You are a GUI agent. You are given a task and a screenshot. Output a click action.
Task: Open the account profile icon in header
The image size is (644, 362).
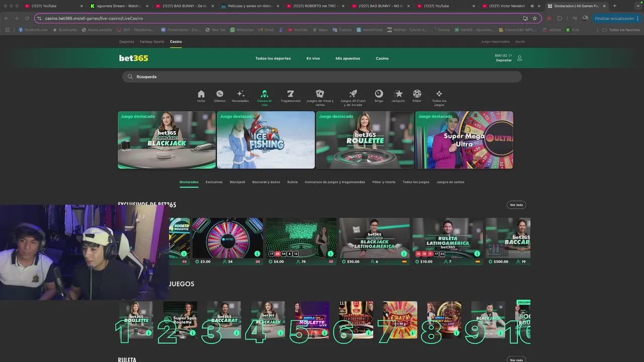[520, 58]
